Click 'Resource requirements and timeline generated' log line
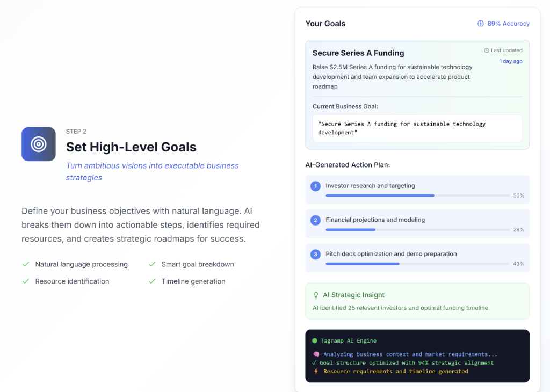The image size is (550, 392). tap(396, 371)
